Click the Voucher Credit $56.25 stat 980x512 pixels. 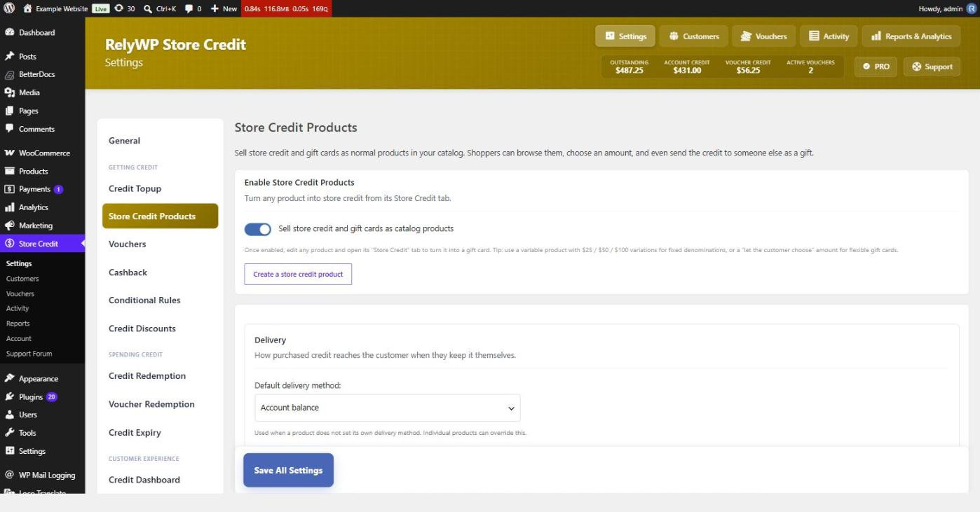coord(748,67)
